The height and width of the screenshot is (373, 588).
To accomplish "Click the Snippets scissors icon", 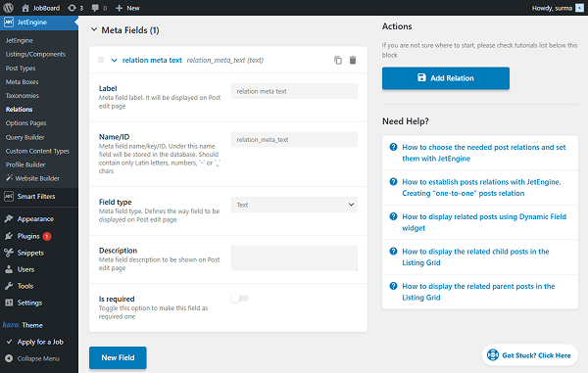I will [9, 253].
